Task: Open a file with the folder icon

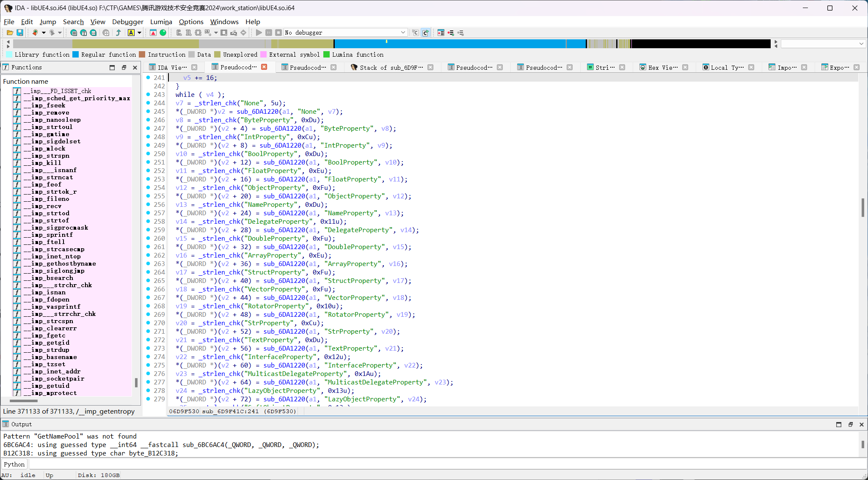Action: 10,33
